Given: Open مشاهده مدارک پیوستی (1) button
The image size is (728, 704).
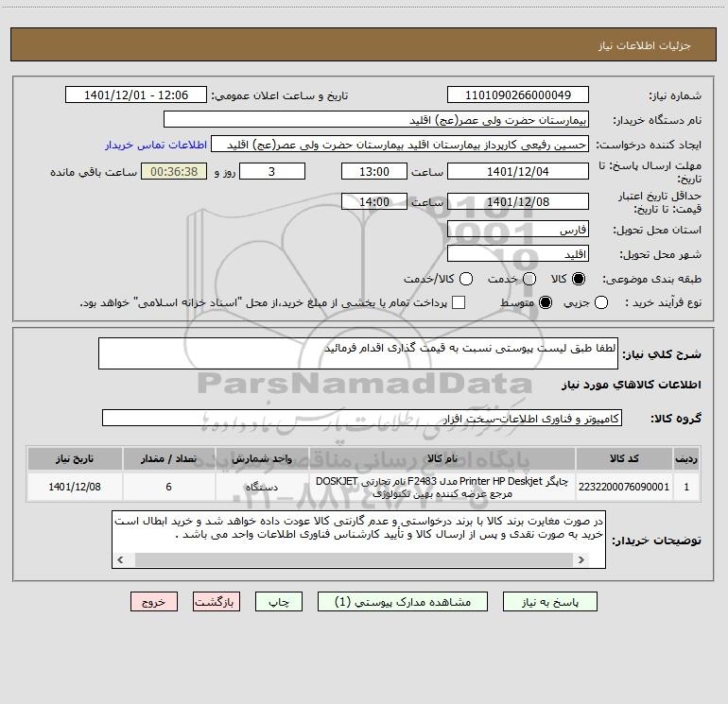Looking at the screenshot, I should click(x=403, y=602).
